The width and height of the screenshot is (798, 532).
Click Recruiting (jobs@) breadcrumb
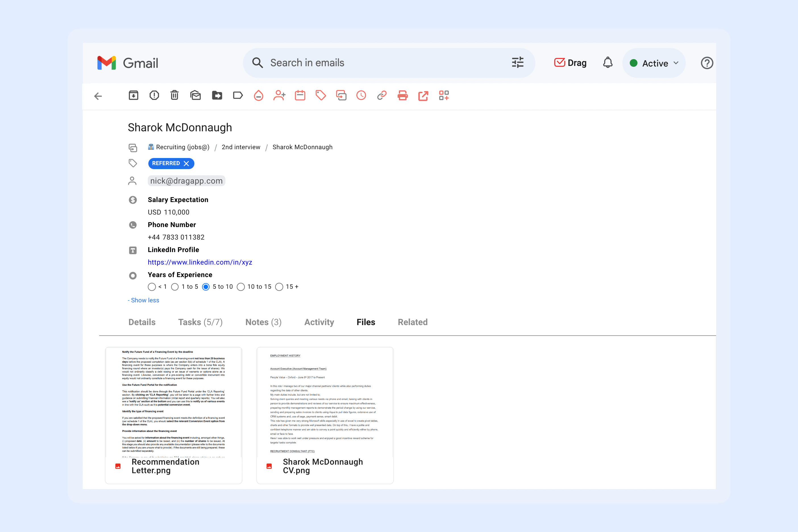179,147
